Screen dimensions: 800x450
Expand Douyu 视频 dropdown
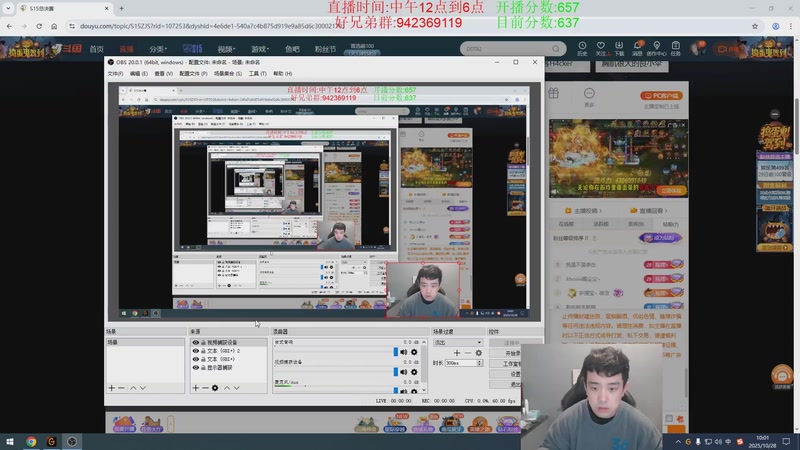pos(226,49)
